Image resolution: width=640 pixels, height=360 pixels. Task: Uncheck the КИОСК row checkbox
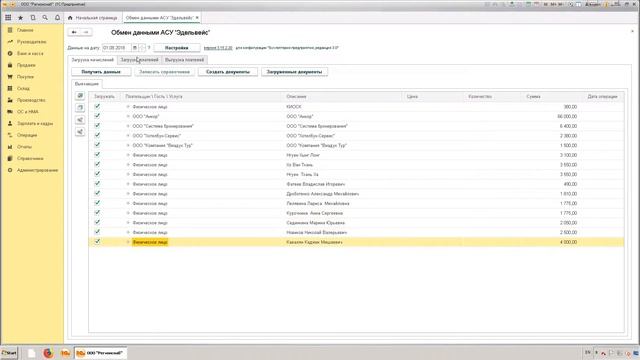coord(97,106)
